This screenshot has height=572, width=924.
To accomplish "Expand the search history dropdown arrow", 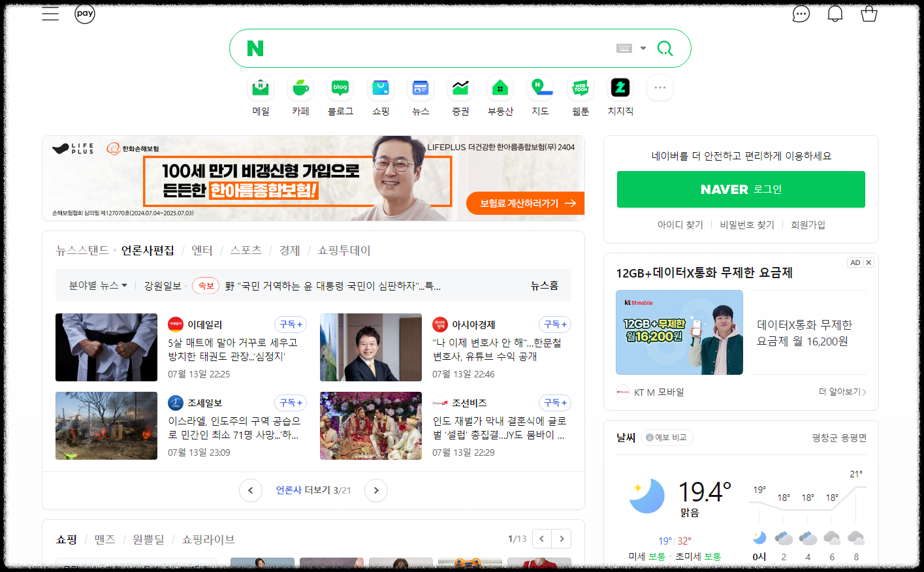I will click(x=643, y=48).
